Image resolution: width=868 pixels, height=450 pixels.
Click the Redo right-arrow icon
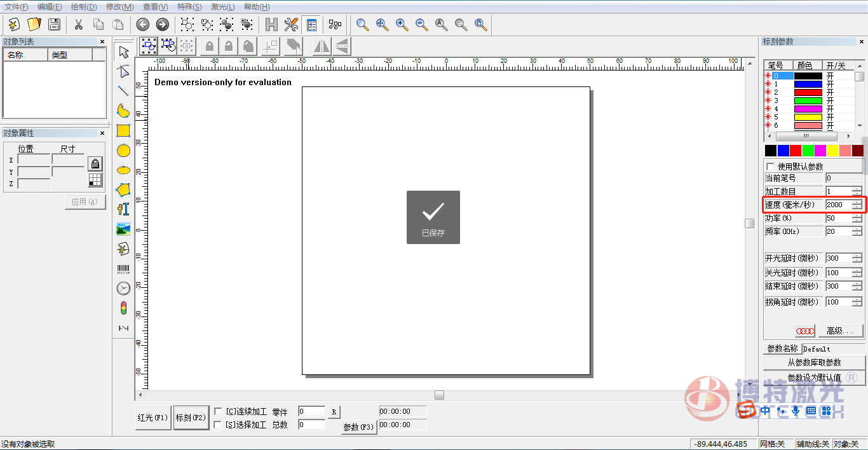click(163, 25)
